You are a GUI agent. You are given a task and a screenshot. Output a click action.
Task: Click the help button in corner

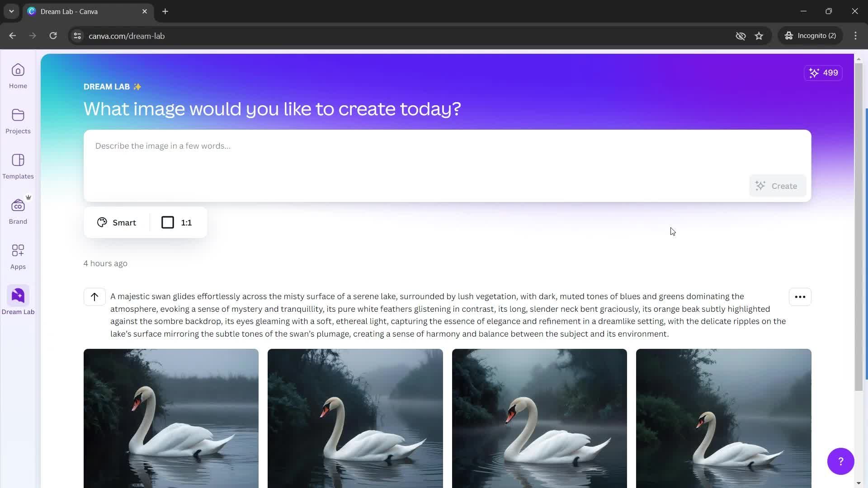tap(840, 461)
